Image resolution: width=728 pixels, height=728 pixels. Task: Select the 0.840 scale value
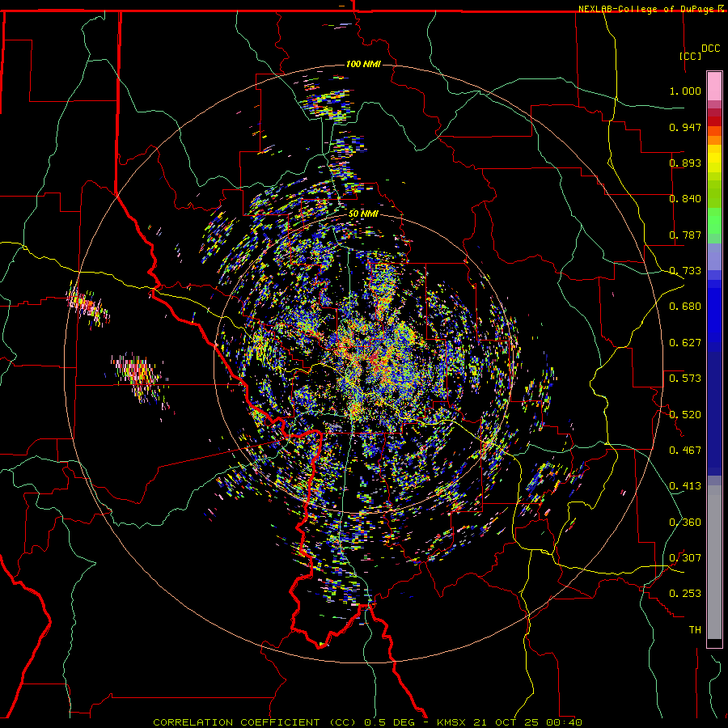(685, 199)
